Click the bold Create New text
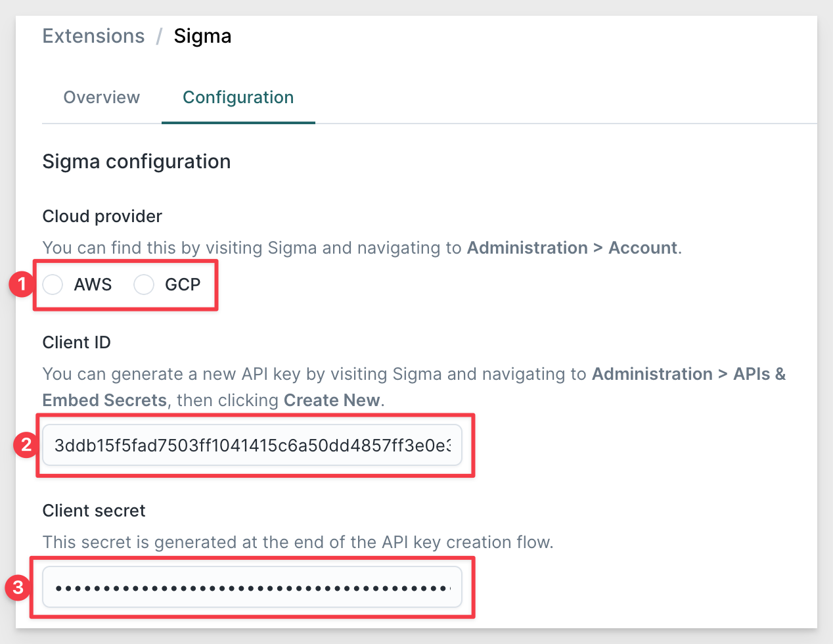Viewport: 833px width, 644px height. pos(332,400)
